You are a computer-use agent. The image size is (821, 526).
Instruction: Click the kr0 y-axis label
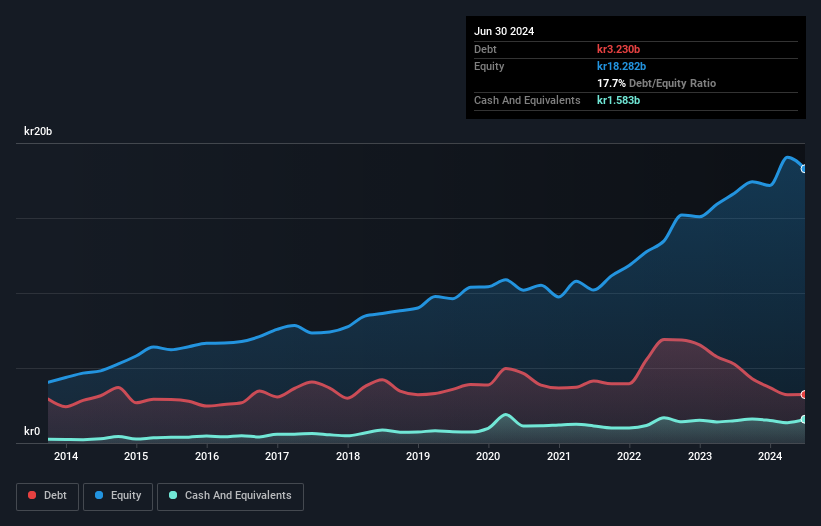[x=32, y=431]
